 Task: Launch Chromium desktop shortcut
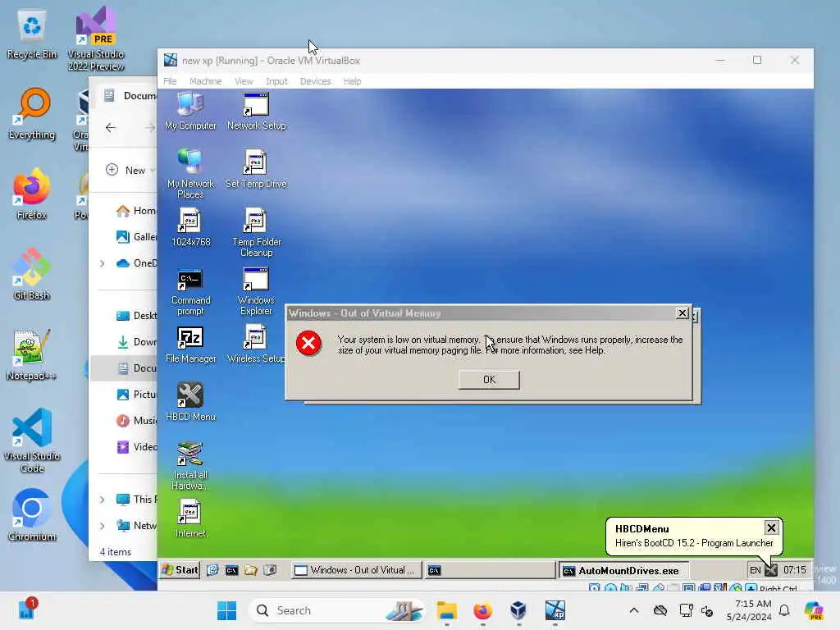click(32, 515)
